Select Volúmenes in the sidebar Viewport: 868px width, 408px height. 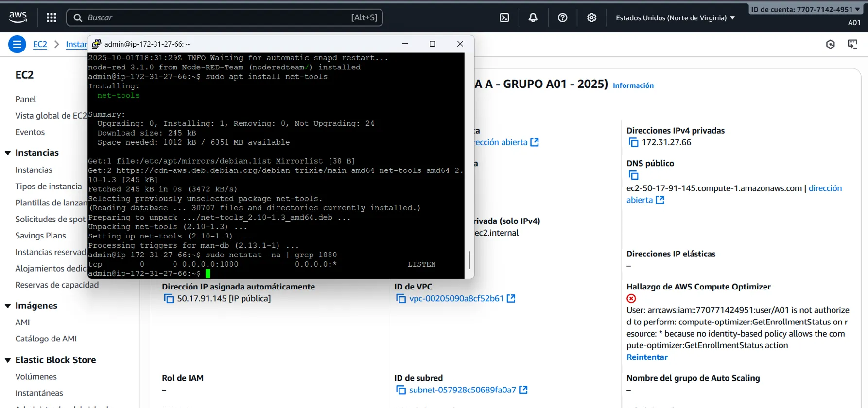pos(36,377)
